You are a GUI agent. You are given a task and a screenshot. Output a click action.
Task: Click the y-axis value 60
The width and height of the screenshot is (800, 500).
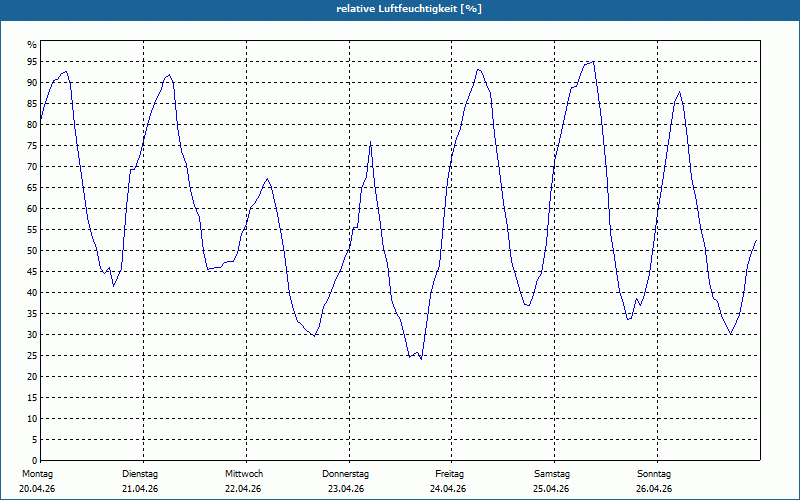(x=32, y=209)
